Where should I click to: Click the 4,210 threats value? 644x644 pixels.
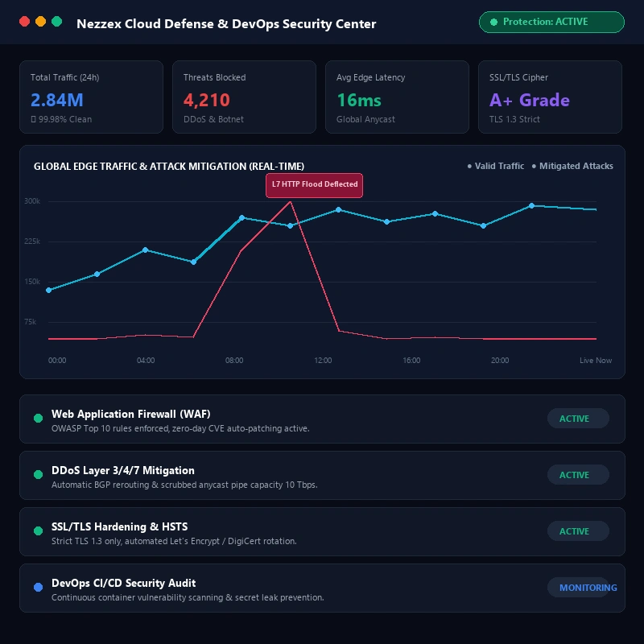pos(207,100)
